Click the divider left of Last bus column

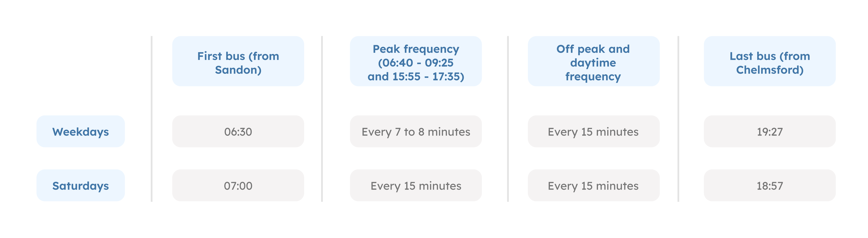(x=678, y=119)
